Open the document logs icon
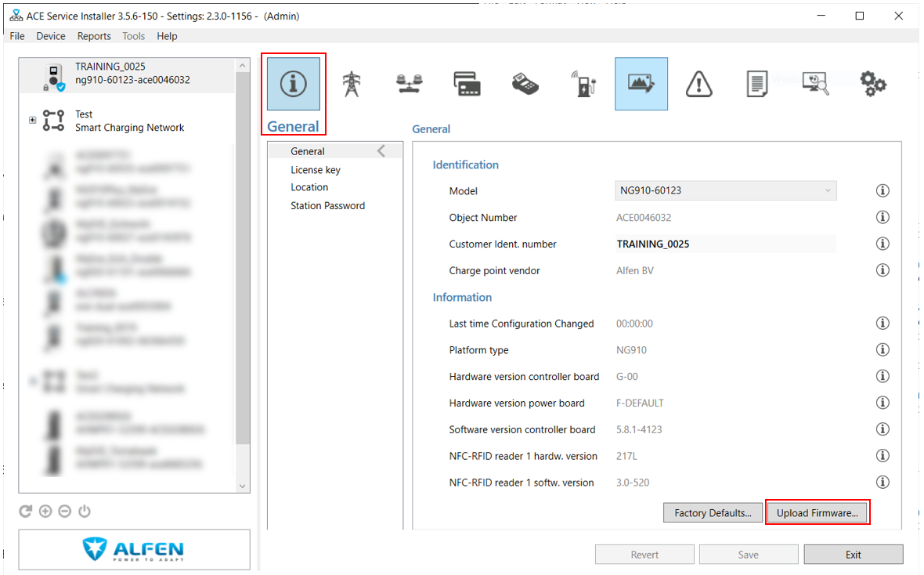Image resolution: width=924 pixels, height=575 pixels. click(x=756, y=84)
